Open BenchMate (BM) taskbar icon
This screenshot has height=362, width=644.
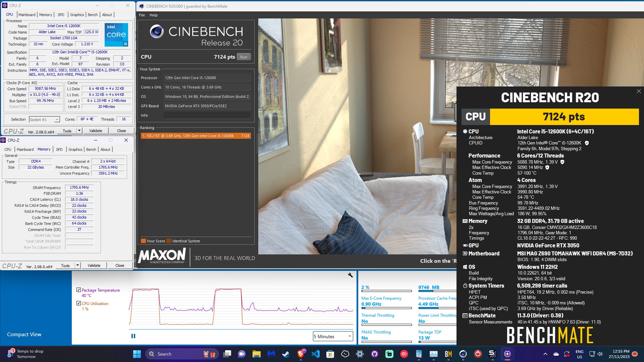(x=448, y=354)
